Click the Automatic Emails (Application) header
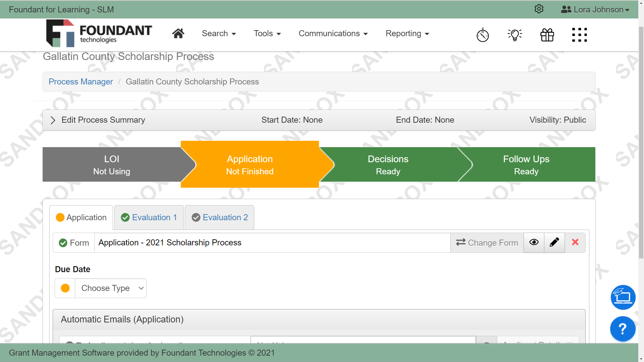The image size is (644, 362). (319, 319)
